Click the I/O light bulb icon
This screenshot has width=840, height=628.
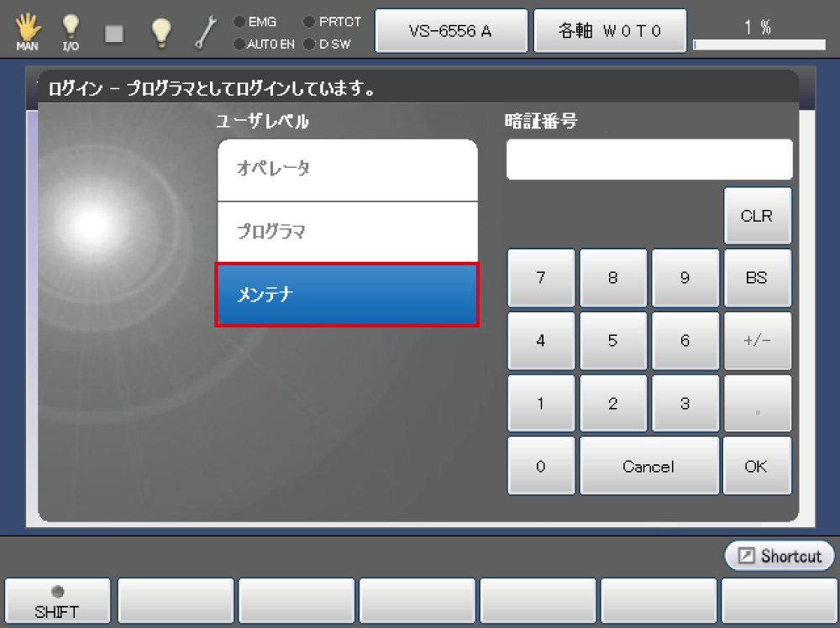coord(71,32)
